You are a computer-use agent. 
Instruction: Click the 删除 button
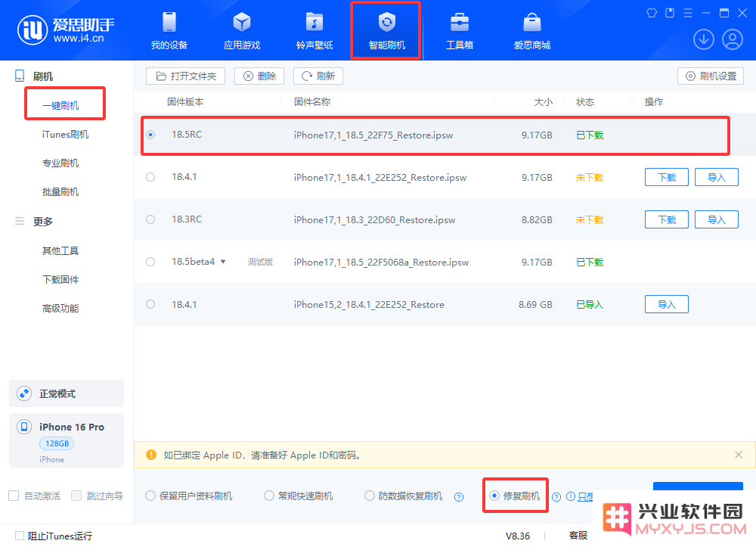coord(259,76)
